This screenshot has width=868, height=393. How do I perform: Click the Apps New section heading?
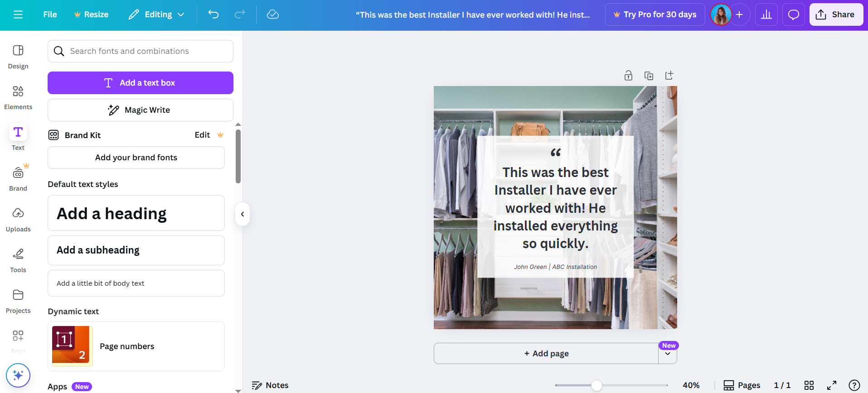point(70,387)
